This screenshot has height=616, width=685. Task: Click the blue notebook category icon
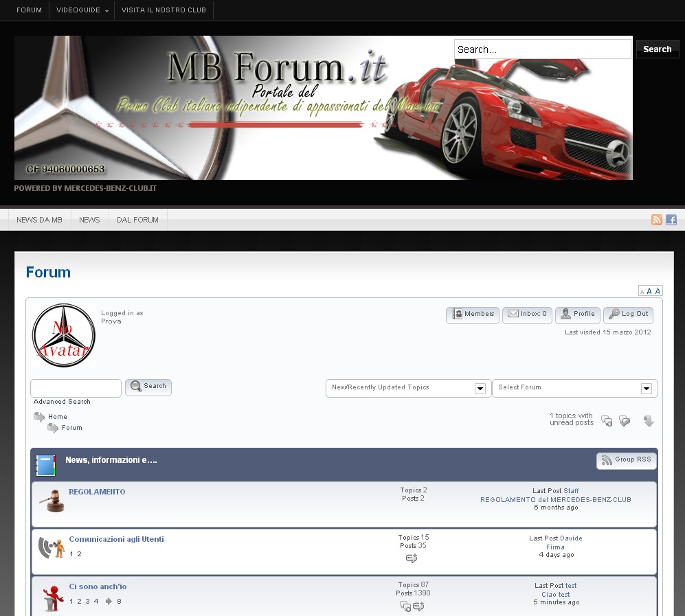[x=46, y=466]
